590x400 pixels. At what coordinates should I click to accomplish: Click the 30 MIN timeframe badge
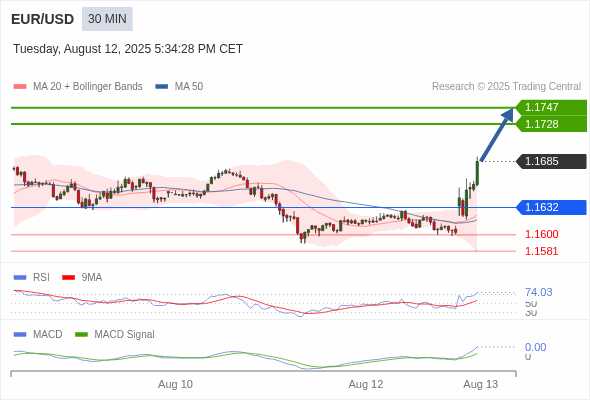pyautogui.click(x=107, y=19)
